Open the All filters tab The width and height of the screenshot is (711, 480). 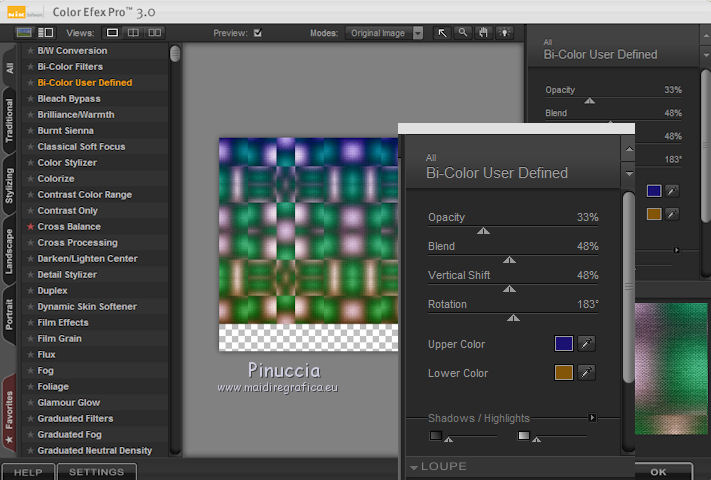pyautogui.click(x=9, y=68)
